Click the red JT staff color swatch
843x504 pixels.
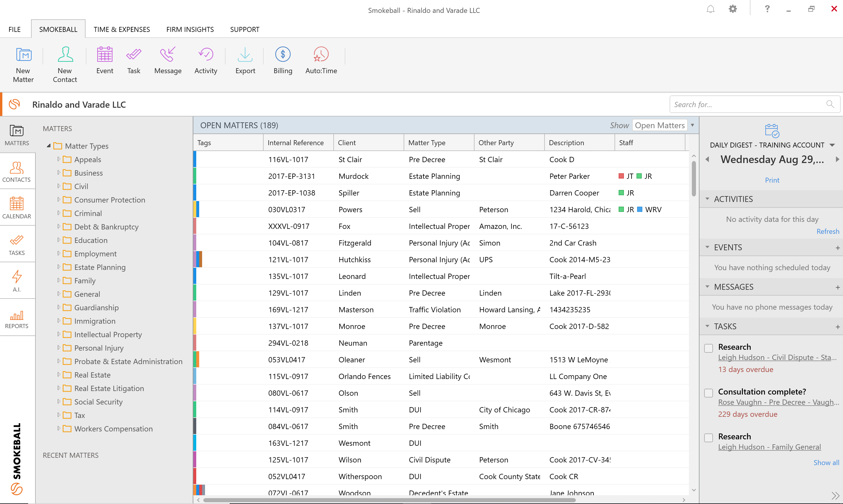click(621, 176)
